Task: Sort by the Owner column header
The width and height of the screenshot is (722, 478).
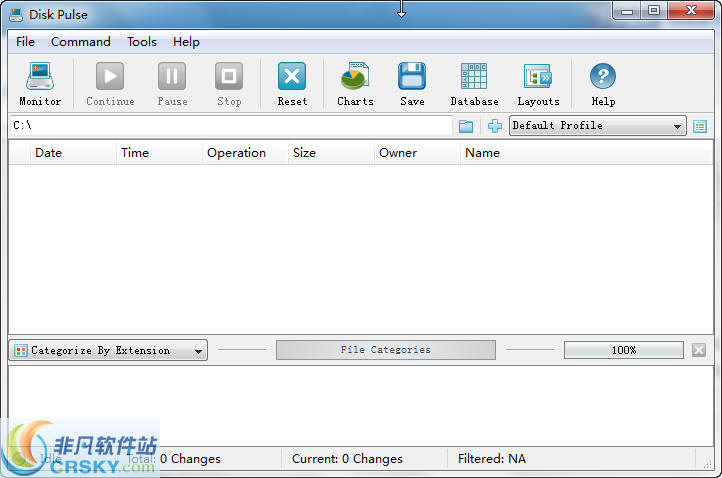Action: pos(417,153)
